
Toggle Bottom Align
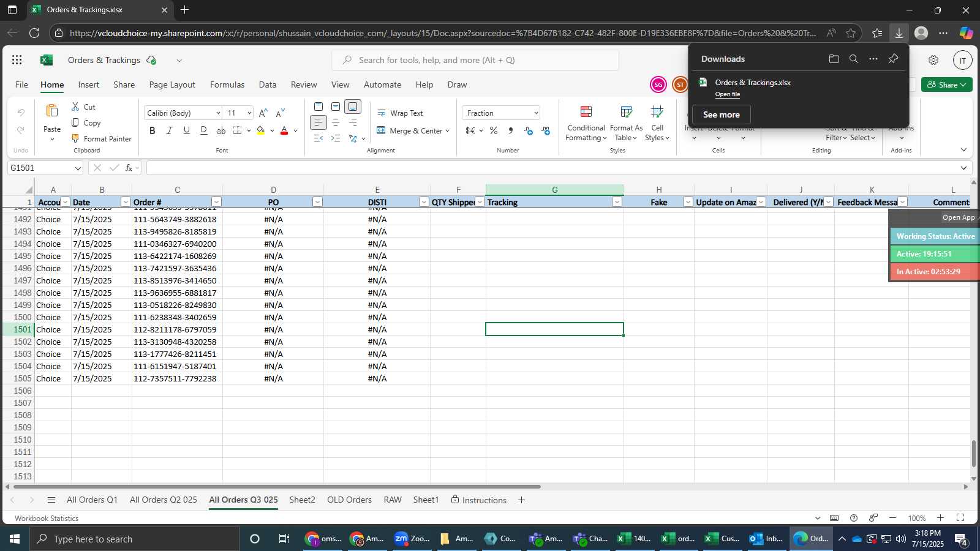click(353, 107)
